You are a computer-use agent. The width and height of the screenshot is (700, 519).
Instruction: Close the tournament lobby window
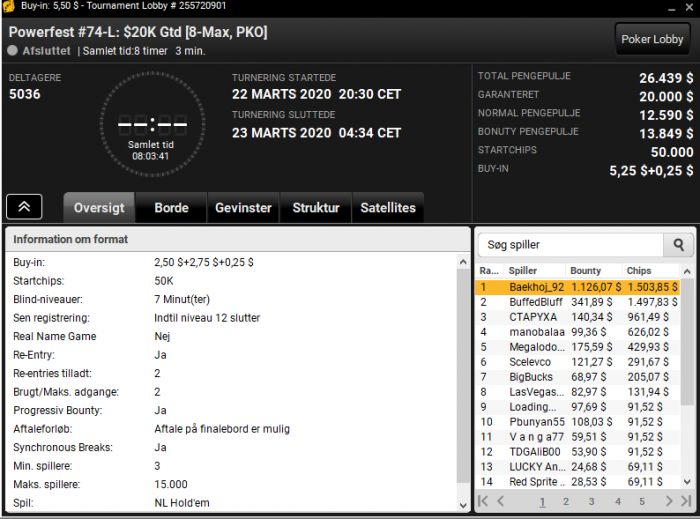(x=689, y=7)
